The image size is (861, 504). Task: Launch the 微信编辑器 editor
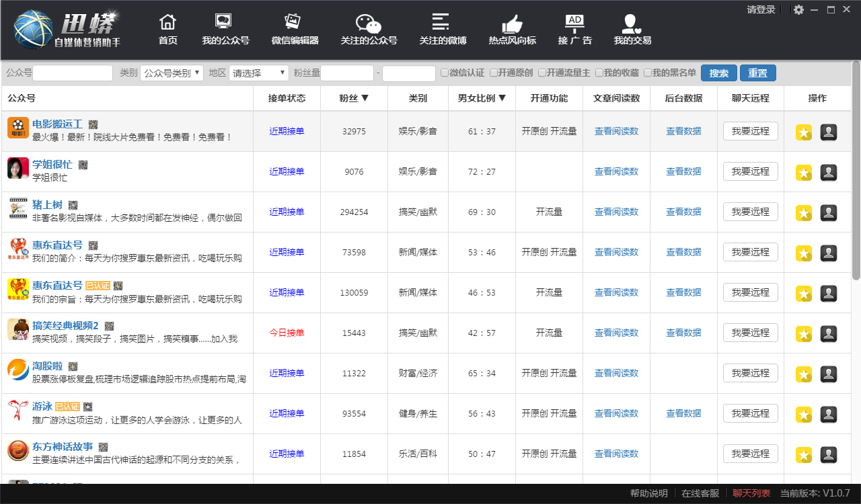pyautogui.click(x=295, y=30)
